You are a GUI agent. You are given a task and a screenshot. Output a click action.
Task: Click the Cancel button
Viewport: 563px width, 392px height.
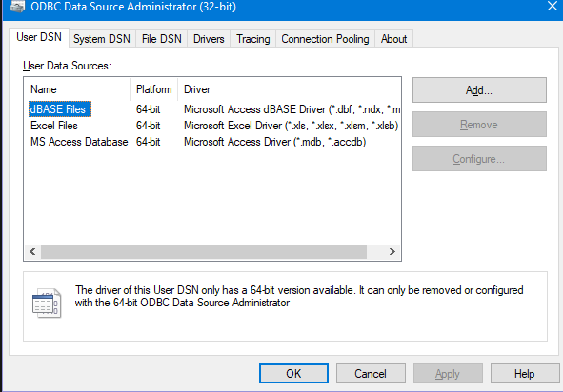(371, 374)
